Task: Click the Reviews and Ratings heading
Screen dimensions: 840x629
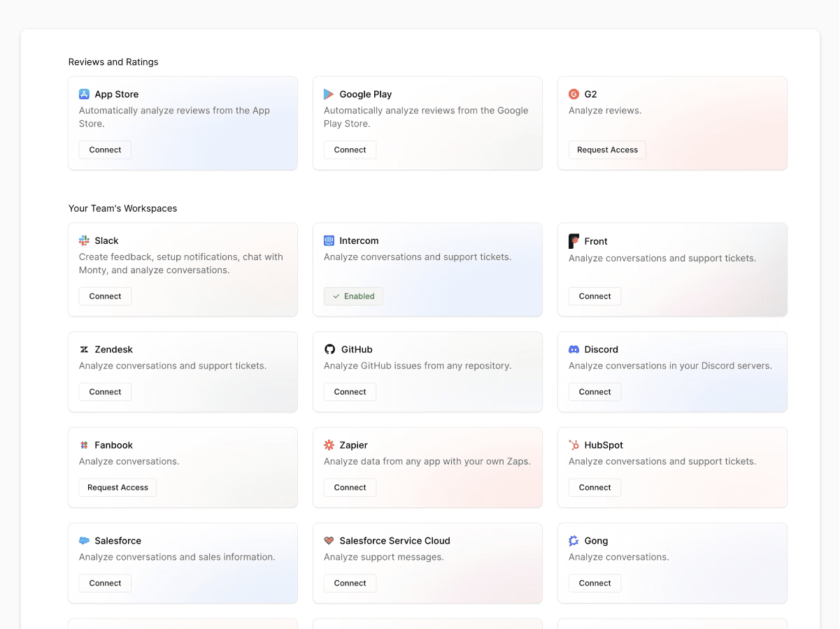Action: point(113,62)
